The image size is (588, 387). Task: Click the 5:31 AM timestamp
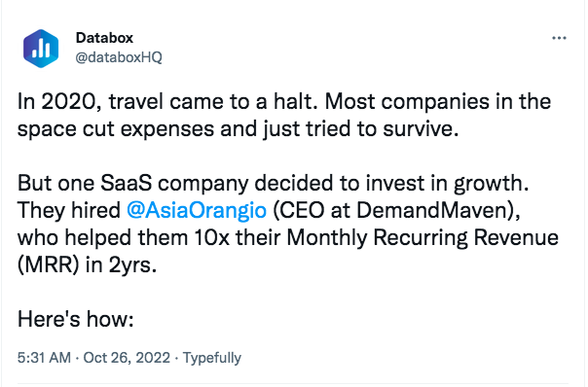pyautogui.click(x=44, y=358)
